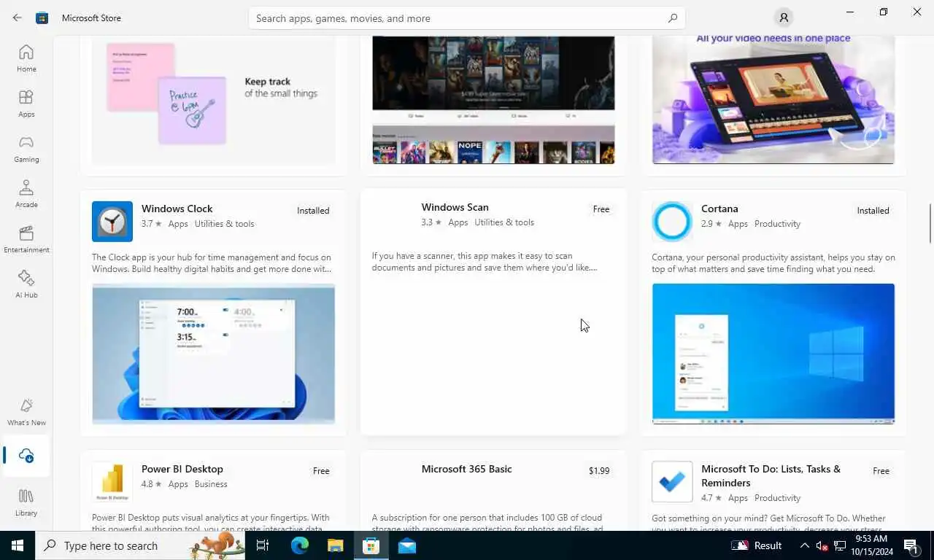Open the notification center icon
The height and width of the screenshot is (560, 934).
(911, 545)
